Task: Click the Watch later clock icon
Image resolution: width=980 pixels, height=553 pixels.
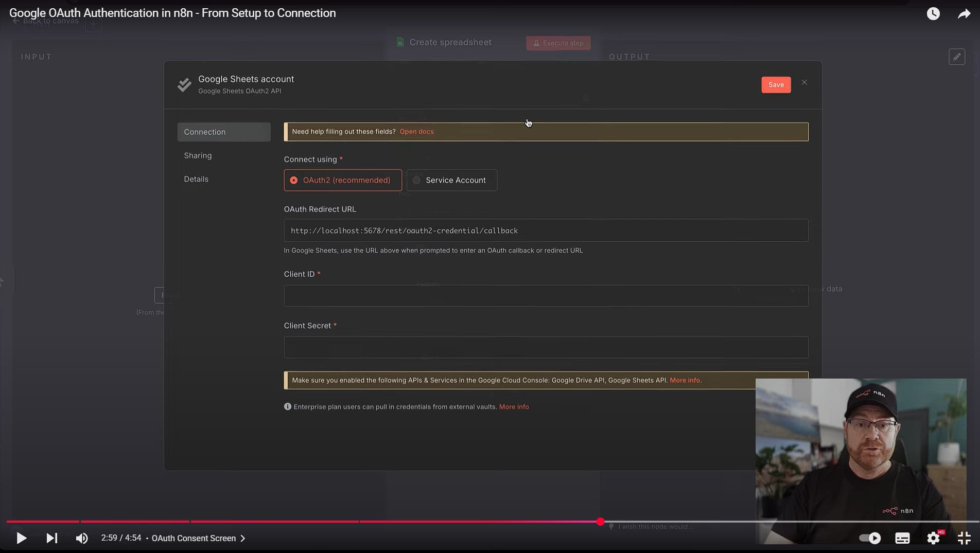Action: (x=933, y=14)
